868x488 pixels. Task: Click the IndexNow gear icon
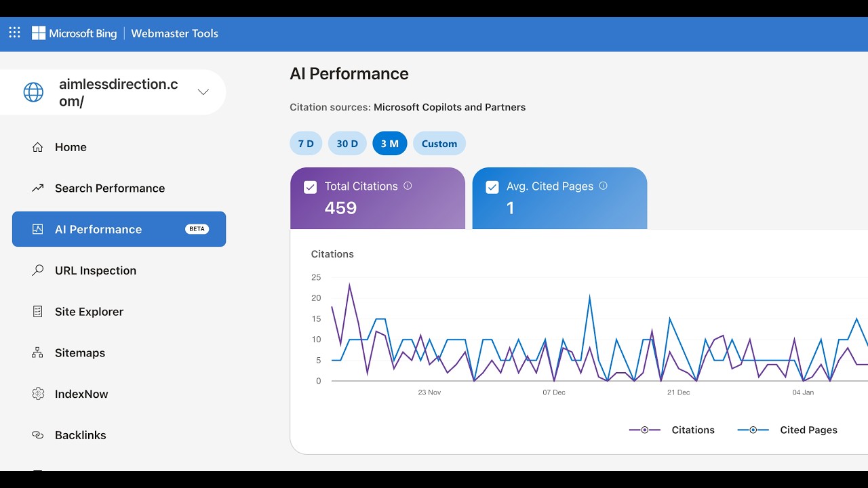pos(38,394)
